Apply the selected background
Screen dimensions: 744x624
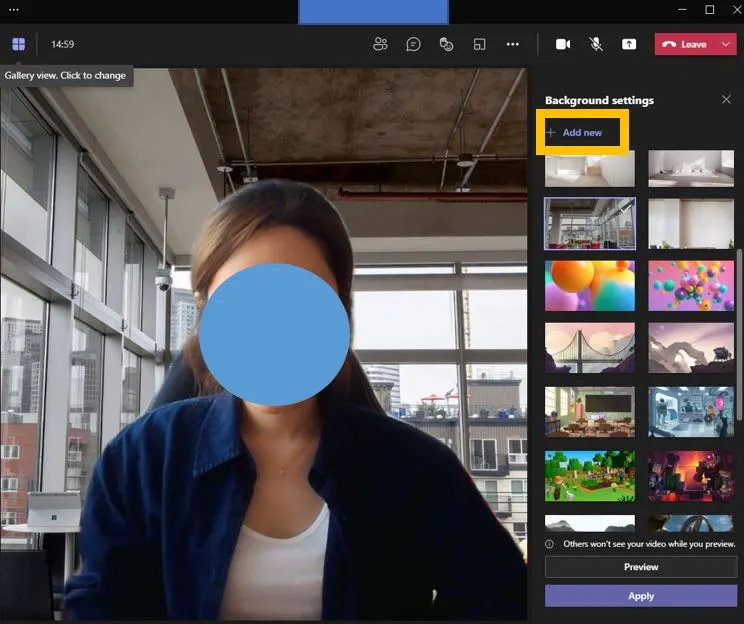641,596
